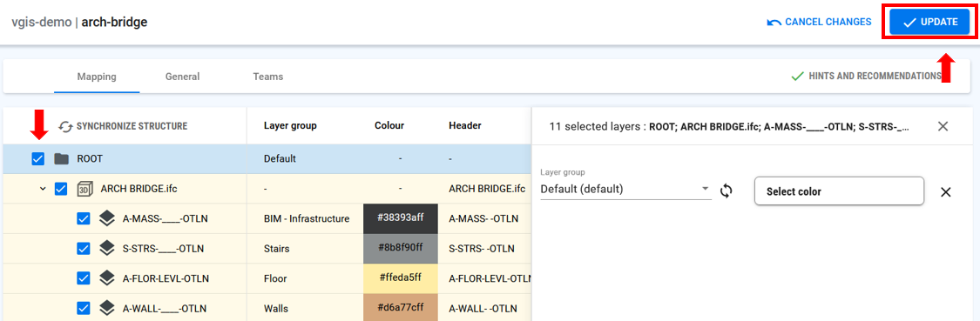Click the Floor layer group cell

tap(275, 278)
